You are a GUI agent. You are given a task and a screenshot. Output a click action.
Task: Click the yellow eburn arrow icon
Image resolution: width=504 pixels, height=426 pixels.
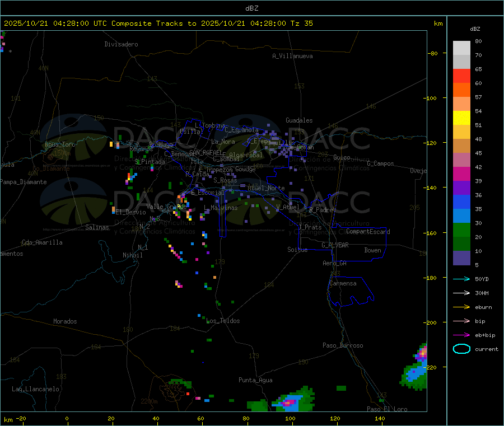(461, 307)
